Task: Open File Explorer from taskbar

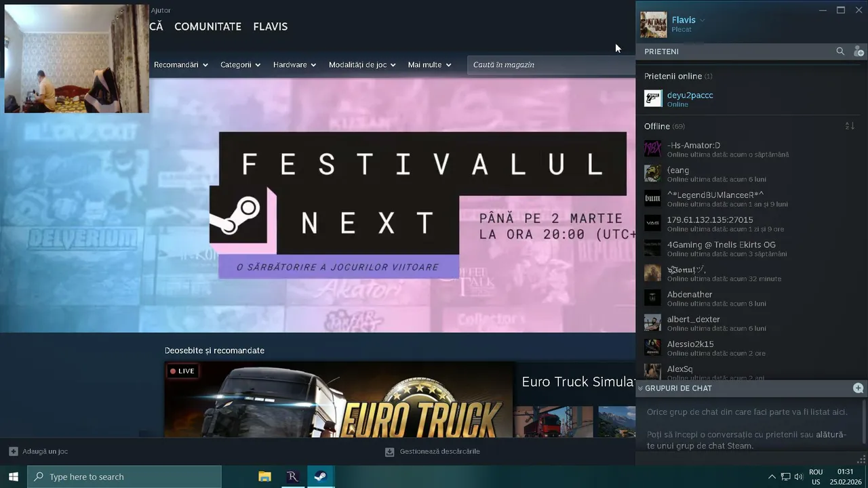Action: pos(264,476)
